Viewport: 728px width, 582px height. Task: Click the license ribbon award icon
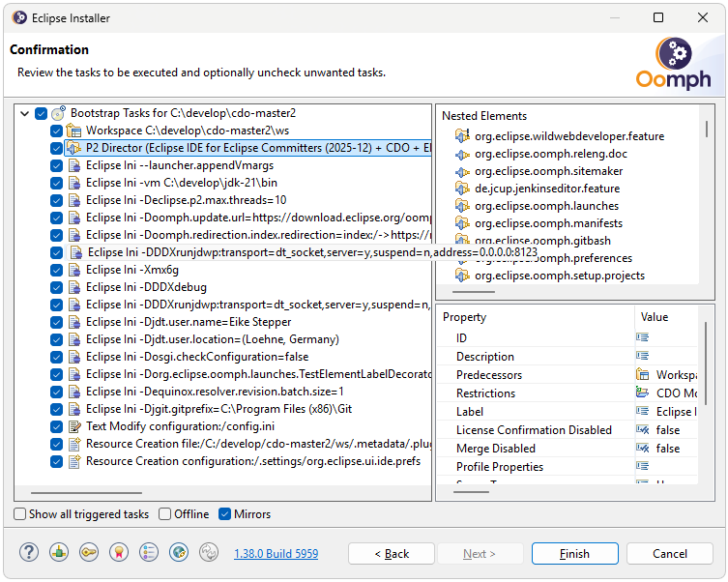coord(119,553)
